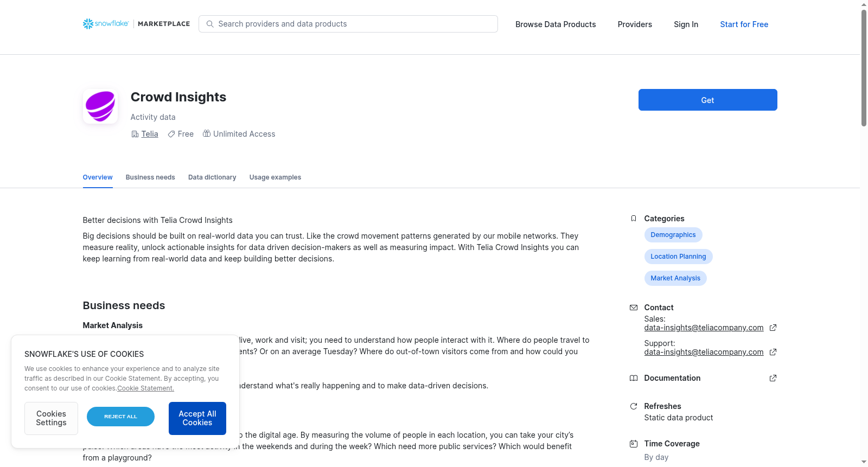Select the Market Analysis category chip
Viewport: 868px width, 467px height.
pyautogui.click(x=675, y=278)
